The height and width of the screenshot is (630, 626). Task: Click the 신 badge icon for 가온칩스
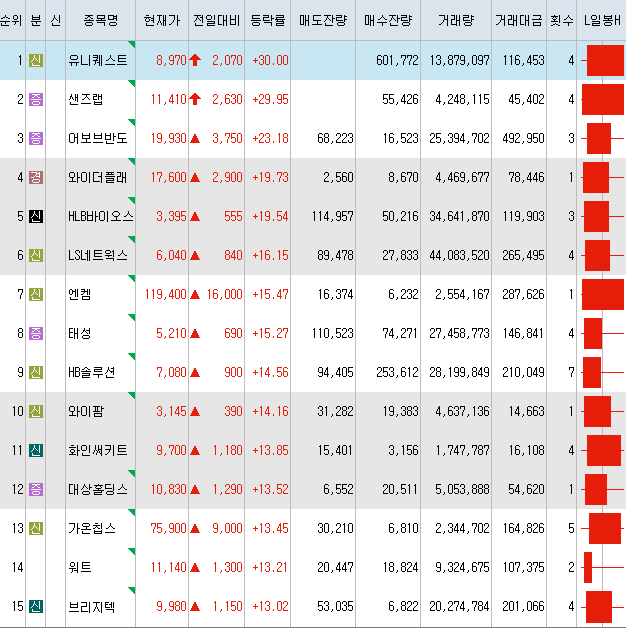(36, 528)
